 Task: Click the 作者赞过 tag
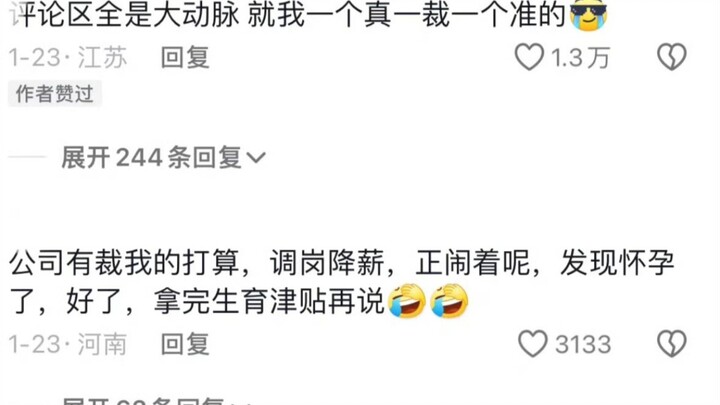pyautogui.click(x=55, y=94)
